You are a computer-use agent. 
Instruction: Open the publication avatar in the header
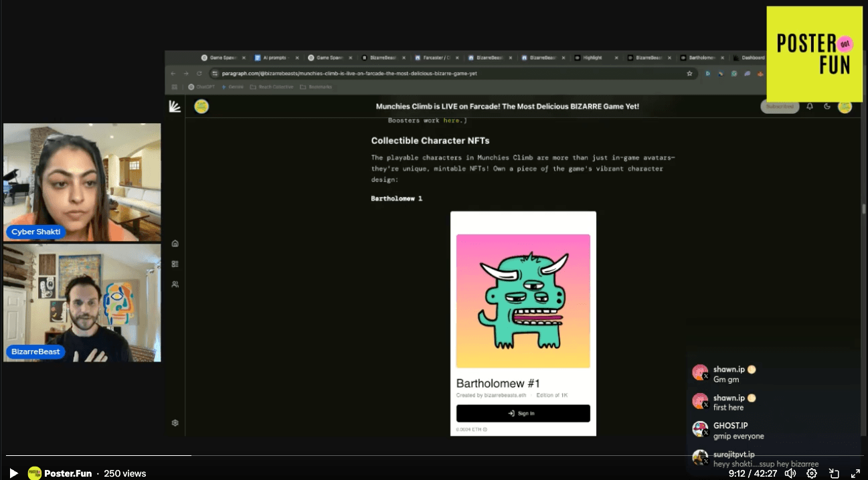(201, 106)
